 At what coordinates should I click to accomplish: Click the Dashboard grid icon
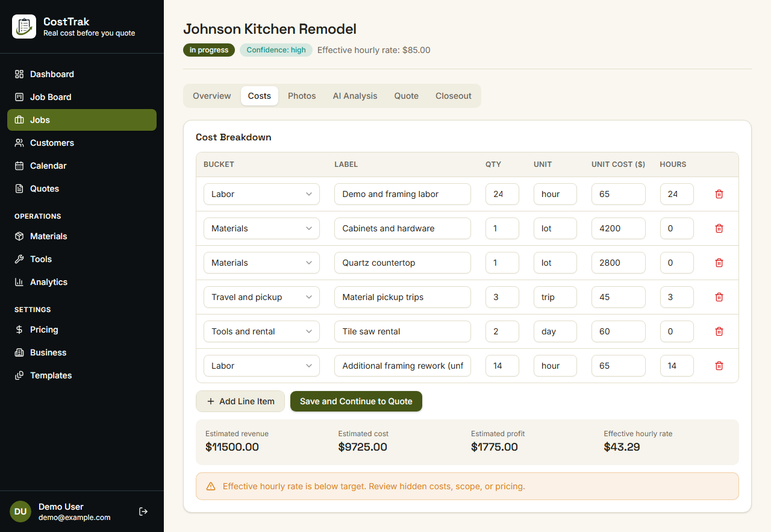[19, 74]
